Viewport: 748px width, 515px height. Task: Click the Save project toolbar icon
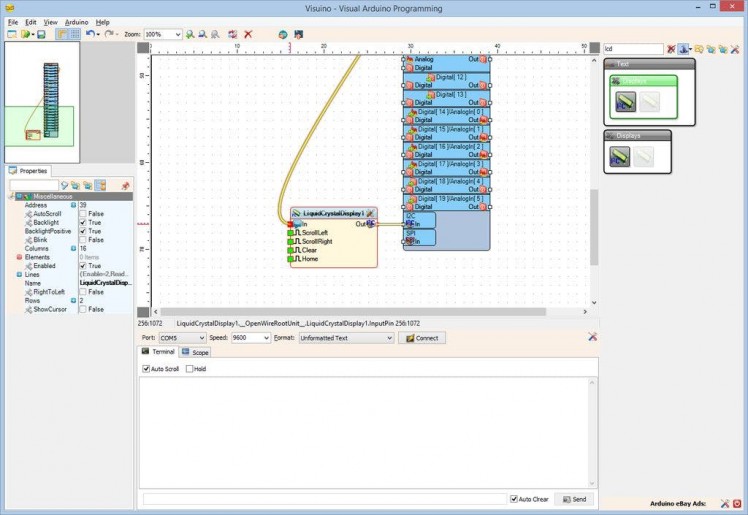(41, 34)
